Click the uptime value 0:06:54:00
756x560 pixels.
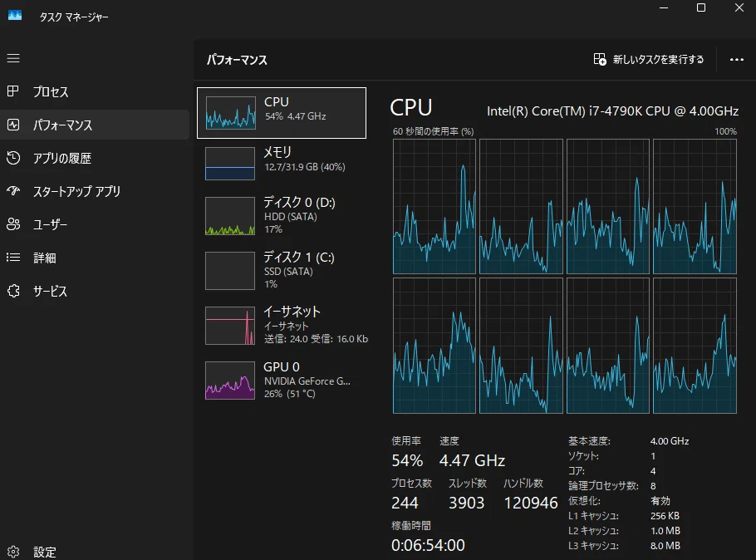pos(428,545)
